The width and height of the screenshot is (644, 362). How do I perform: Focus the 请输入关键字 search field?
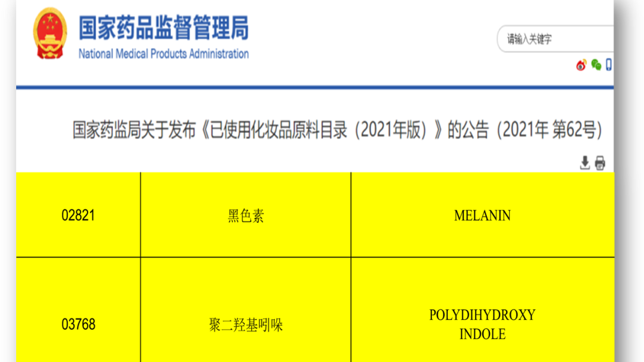[555, 39]
